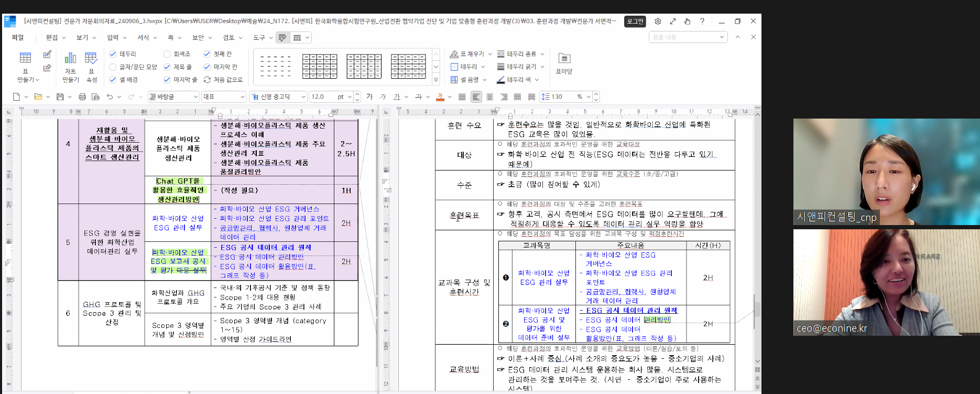Click the ceo@econine.kr video tile
Screen dimensions: 980x394
click(x=886, y=283)
